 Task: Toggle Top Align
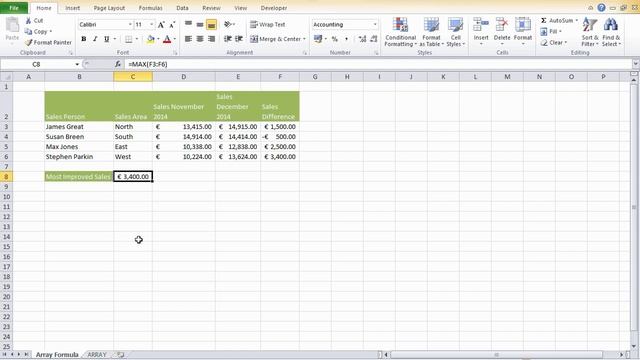tap(188, 24)
